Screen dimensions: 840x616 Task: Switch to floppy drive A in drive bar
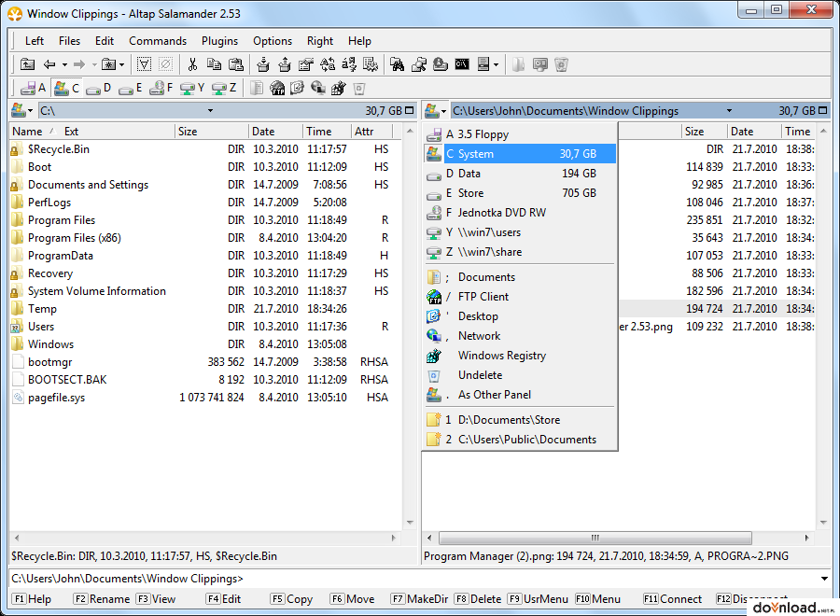(x=34, y=89)
